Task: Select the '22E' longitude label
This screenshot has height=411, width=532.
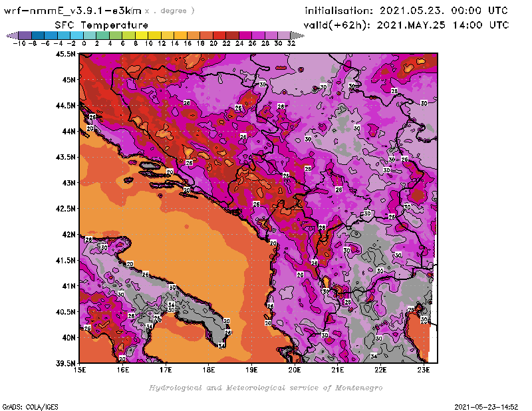Action: tap(380, 370)
